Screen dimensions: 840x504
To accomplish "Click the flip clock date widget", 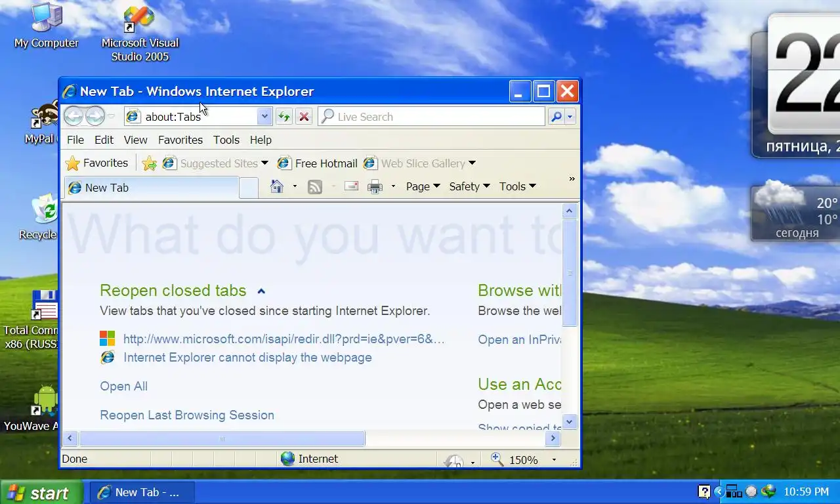I will pos(795,85).
